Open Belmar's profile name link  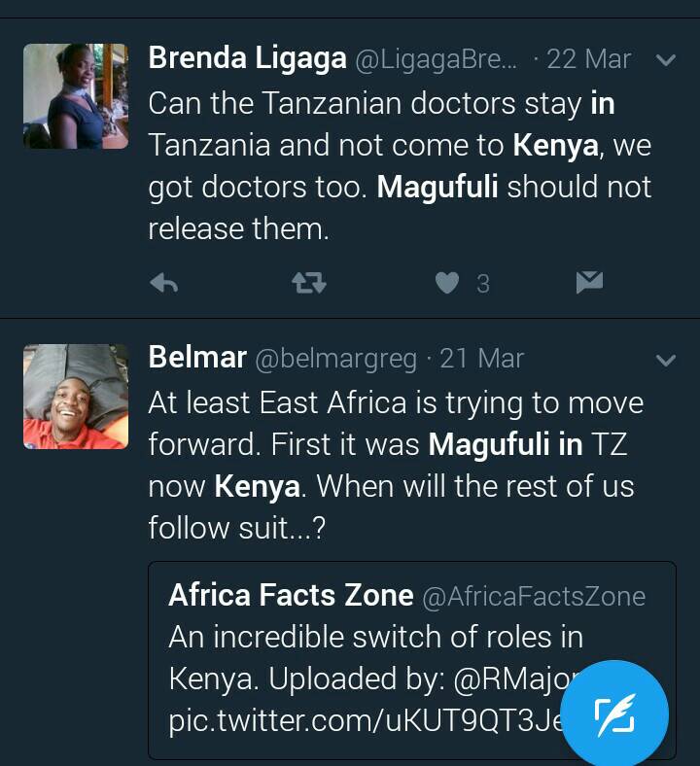(197, 358)
